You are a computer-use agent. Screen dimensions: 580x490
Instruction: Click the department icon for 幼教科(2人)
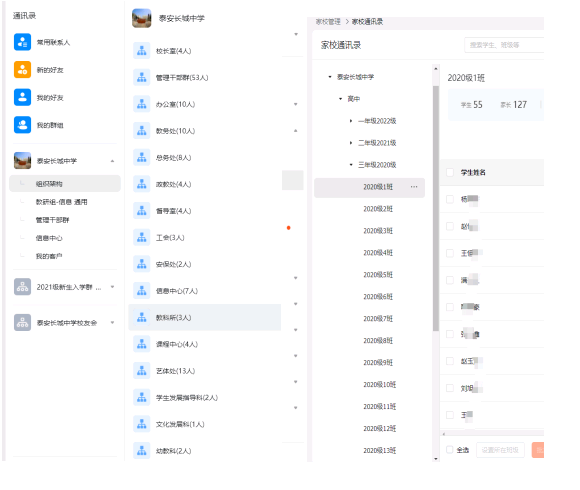pos(142,451)
